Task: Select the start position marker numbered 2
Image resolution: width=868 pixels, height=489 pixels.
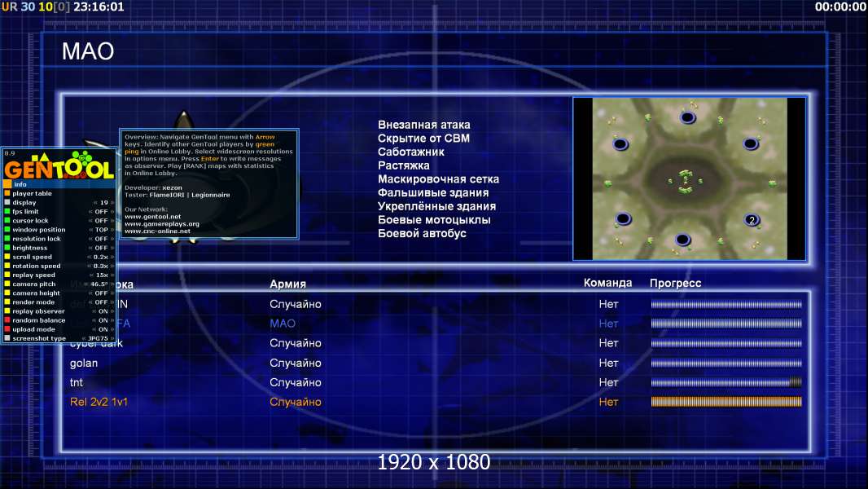Action: tap(752, 220)
